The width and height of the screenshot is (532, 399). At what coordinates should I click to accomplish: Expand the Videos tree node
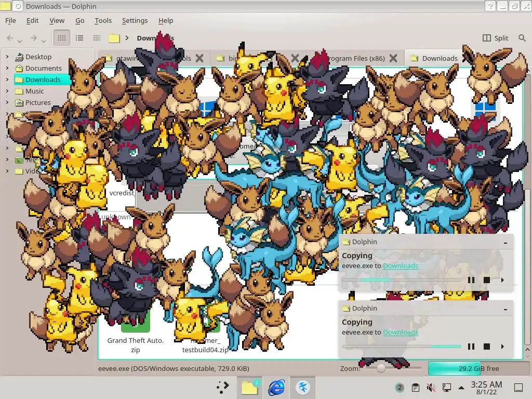point(7,171)
